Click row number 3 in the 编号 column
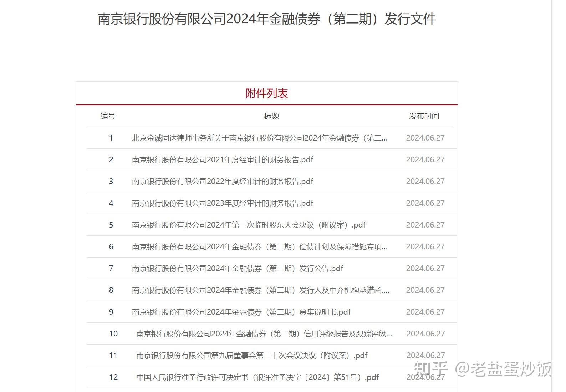This screenshot has height=392, width=566. (x=111, y=182)
